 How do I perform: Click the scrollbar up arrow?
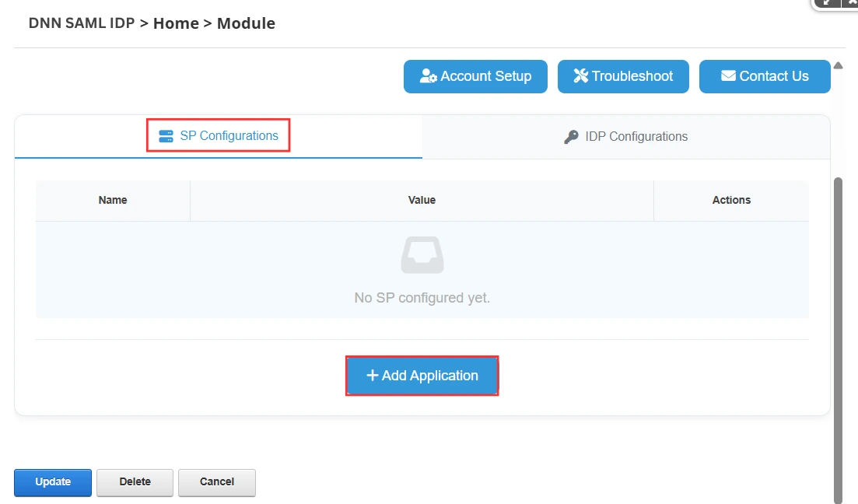point(838,65)
